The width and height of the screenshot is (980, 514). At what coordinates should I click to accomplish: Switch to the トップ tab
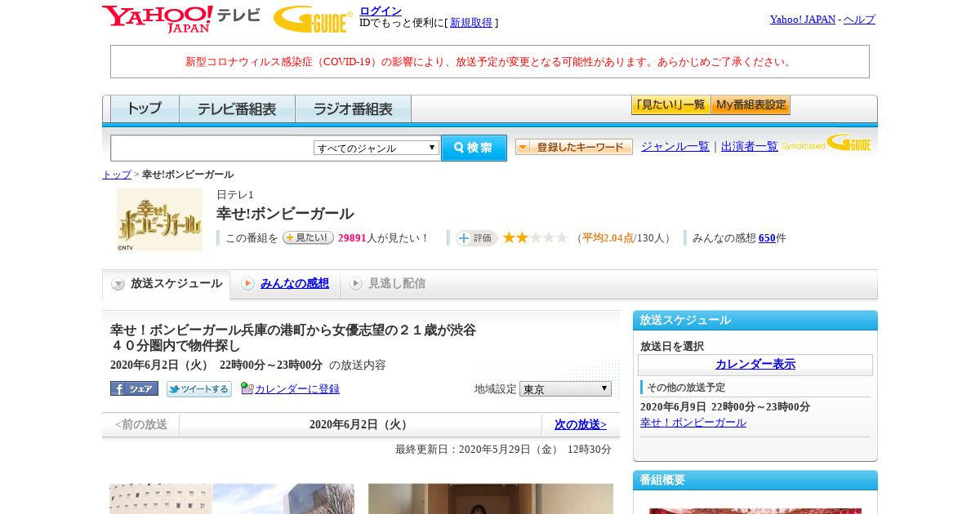[144, 109]
